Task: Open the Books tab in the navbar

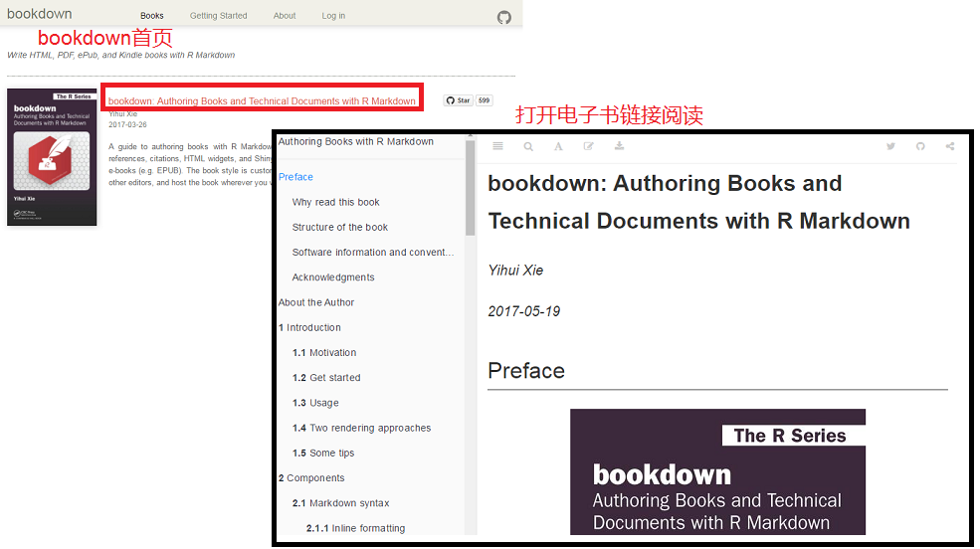Action: [x=152, y=16]
